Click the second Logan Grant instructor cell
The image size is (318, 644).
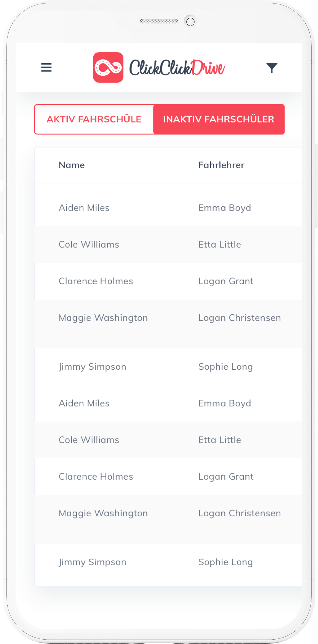226,477
